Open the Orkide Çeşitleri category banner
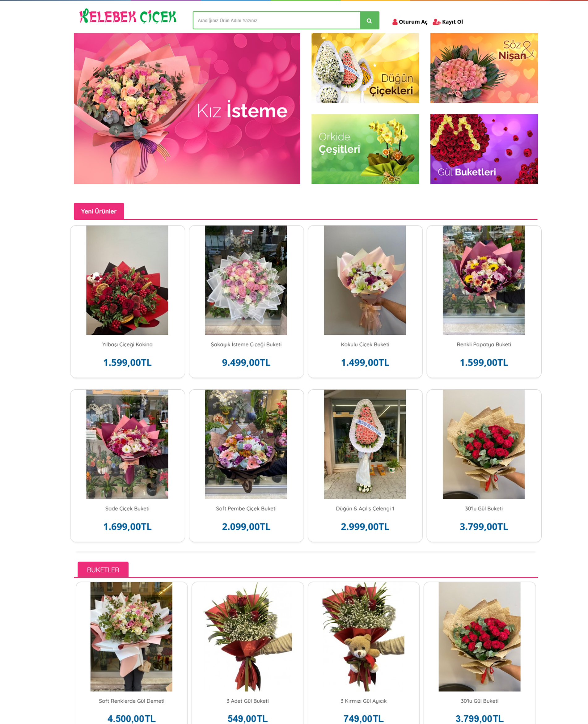The image size is (588, 724). [x=365, y=149]
